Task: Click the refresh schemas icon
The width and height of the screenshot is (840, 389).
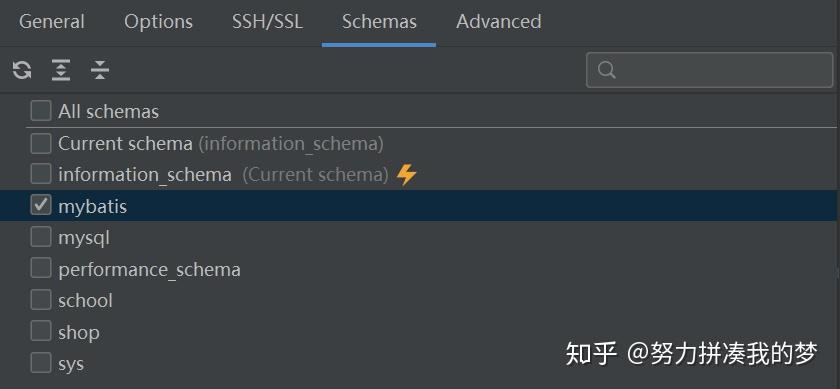Action: click(22, 70)
